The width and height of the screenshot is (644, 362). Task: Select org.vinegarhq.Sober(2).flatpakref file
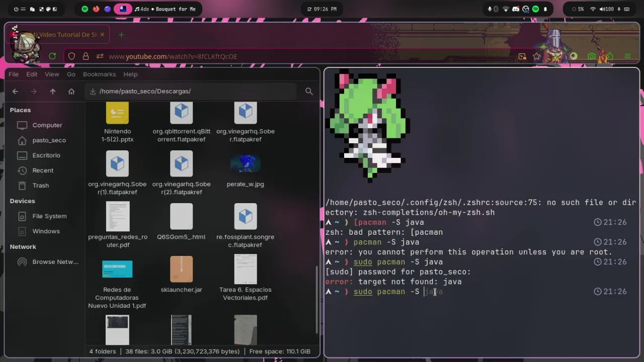[x=181, y=173]
